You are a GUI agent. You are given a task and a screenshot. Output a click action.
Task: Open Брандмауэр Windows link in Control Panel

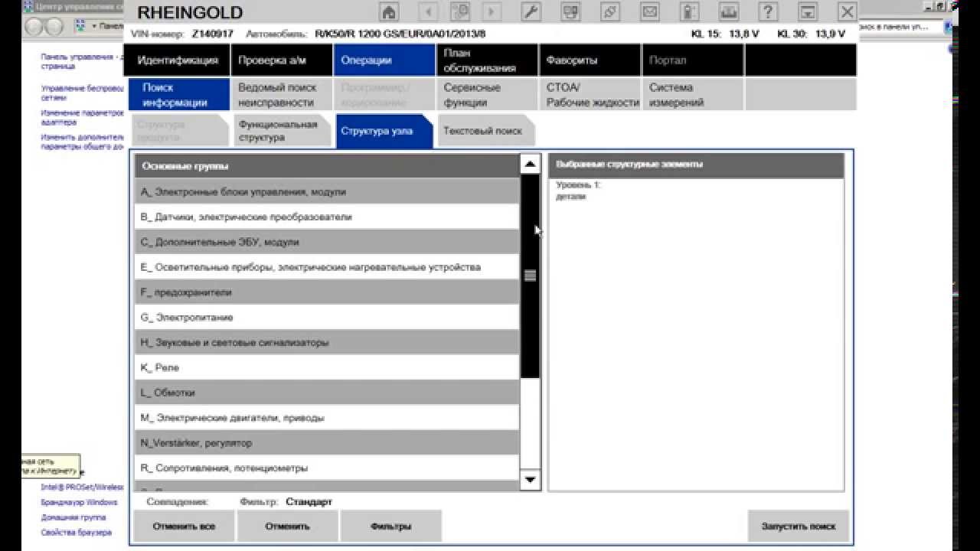(x=79, y=502)
